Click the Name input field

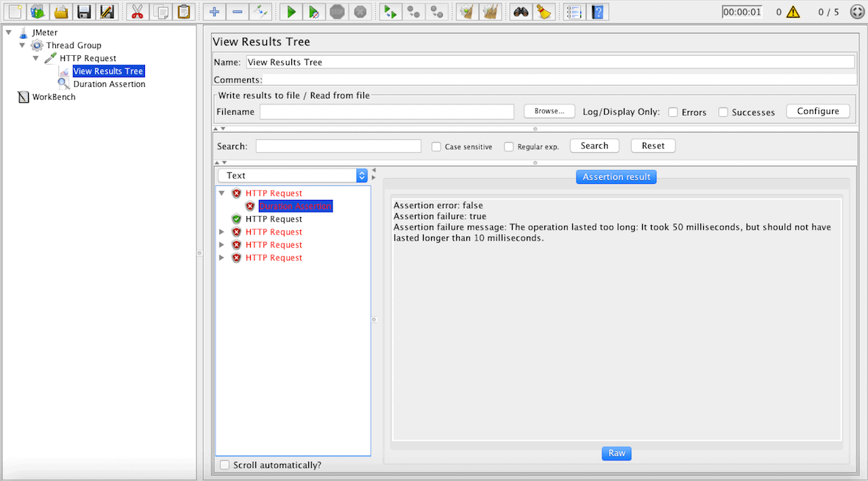(x=550, y=62)
